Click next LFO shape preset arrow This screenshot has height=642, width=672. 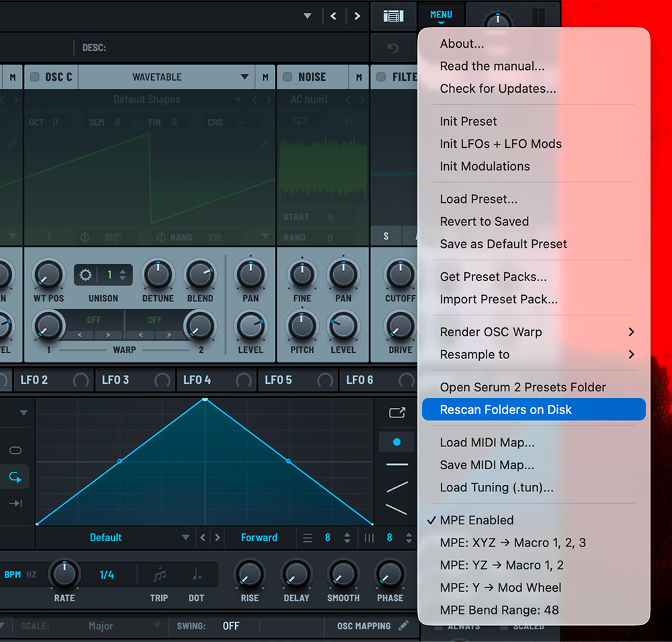pyautogui.click(x=217, y=538)
